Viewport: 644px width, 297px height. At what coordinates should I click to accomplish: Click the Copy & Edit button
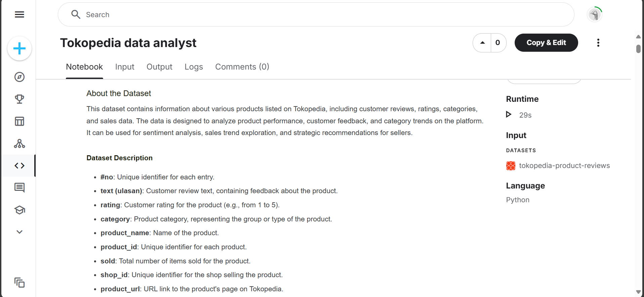(x=546, y=43)
